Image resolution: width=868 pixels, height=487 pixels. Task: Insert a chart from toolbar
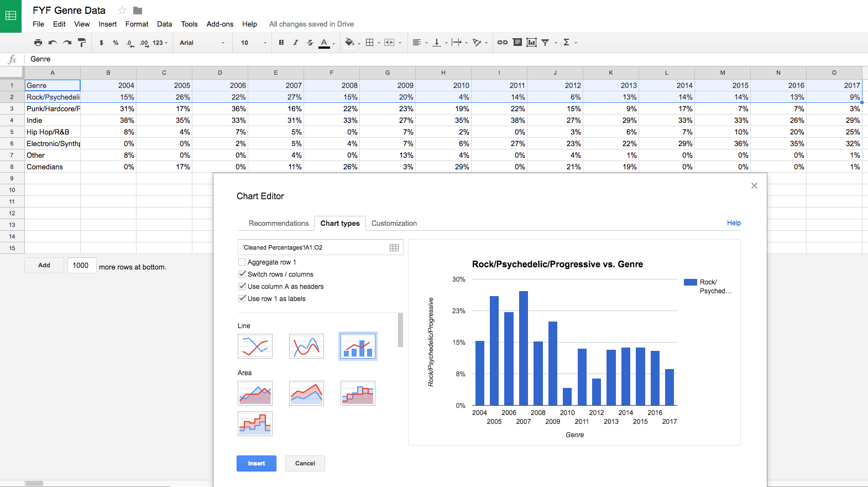532,43
